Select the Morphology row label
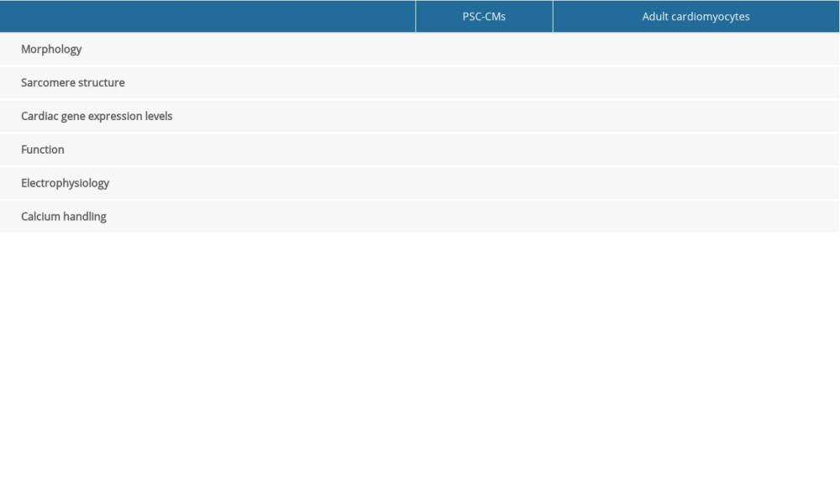The image size is (840, 504). pos(51,50)
